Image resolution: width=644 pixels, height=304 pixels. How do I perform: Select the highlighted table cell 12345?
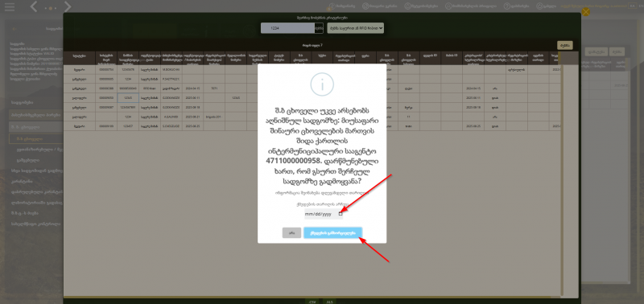[x=128, y=97]
